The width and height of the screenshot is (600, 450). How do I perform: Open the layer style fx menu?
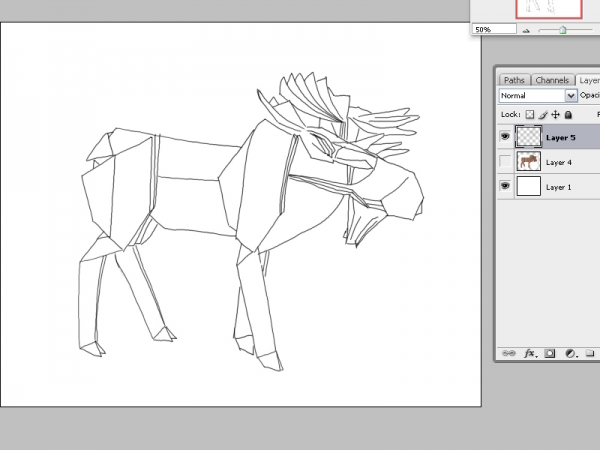530,353
